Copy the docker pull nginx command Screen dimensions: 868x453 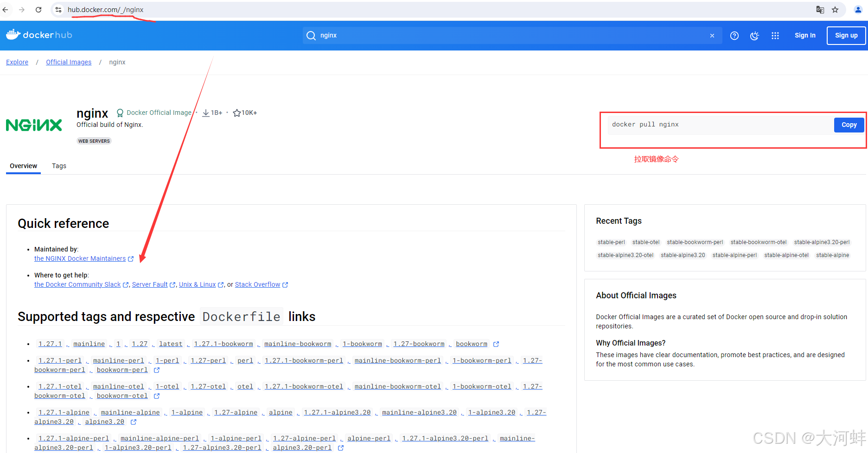[849, 125]
